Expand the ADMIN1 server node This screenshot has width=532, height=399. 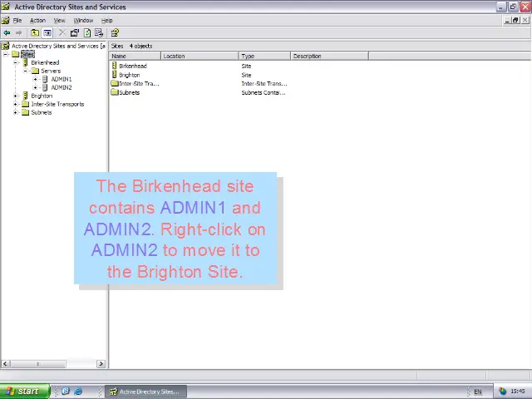pyautogui.click(x=36, y=79)
